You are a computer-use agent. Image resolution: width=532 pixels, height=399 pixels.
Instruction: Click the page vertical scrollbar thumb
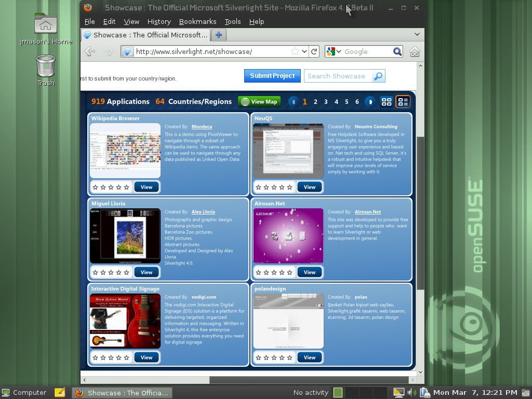(x=420, y=213)
